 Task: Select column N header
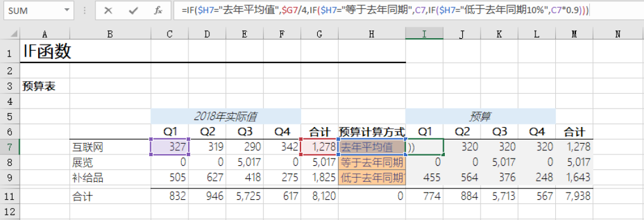[618, 34]
